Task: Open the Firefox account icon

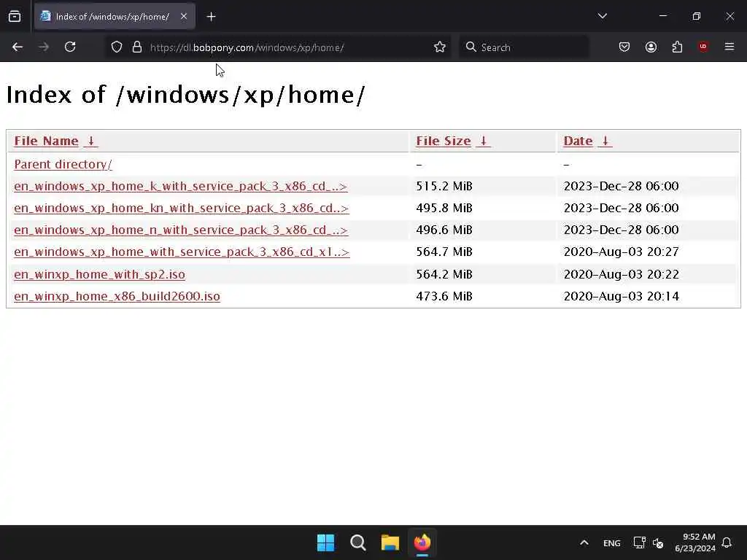Action: [651, 47]
